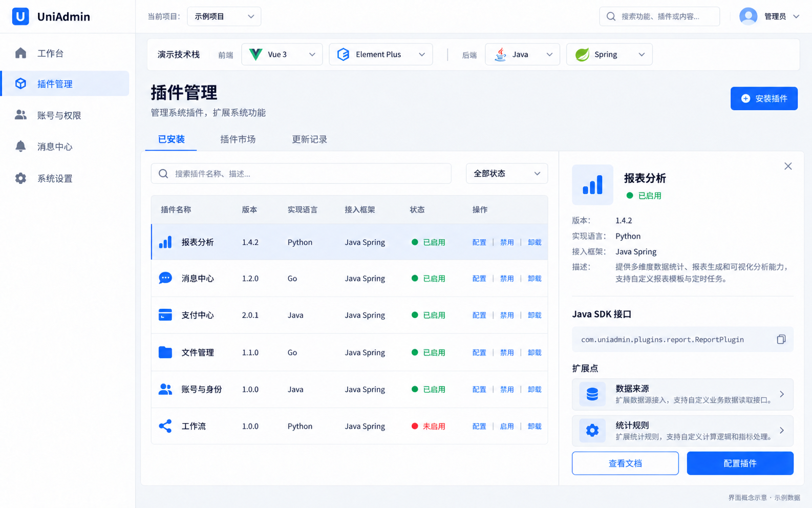The width and height of the screenshot is (812, 508).
Task: Open the Java backend dropdown
Action: click(522, 54)
